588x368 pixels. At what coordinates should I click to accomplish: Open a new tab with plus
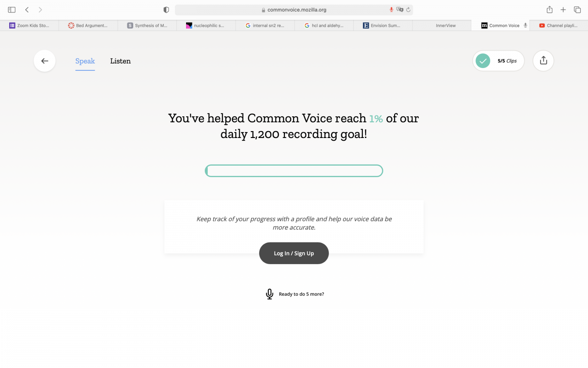563,10
